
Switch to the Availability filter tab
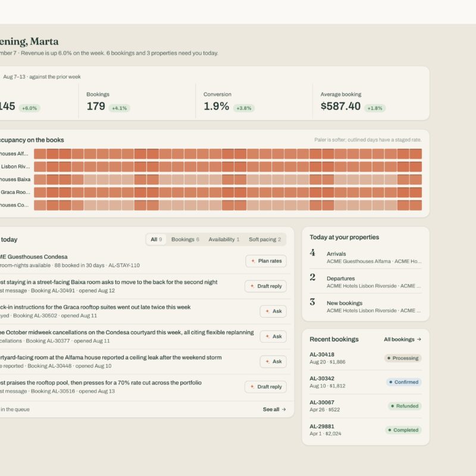pyautogui.click(x=224, y=240)
